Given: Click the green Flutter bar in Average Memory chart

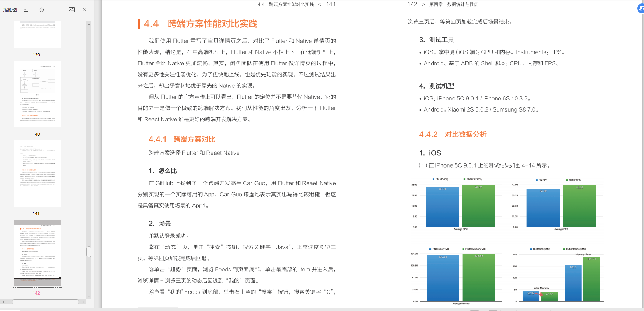Looking at the screenshot, I should pyautogui.click(x=479, y=277).
